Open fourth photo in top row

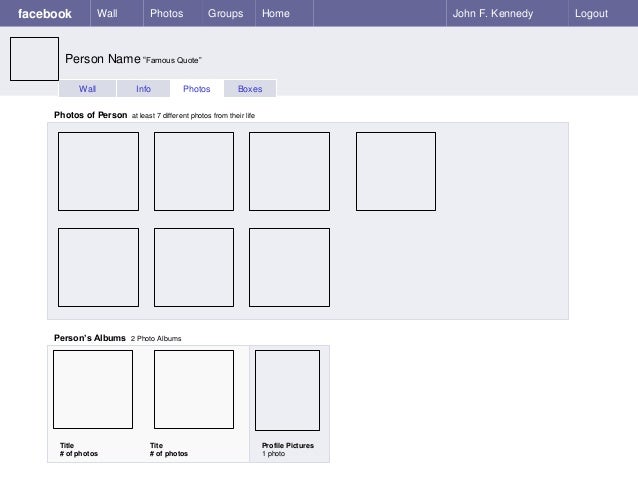pos(396,171)
